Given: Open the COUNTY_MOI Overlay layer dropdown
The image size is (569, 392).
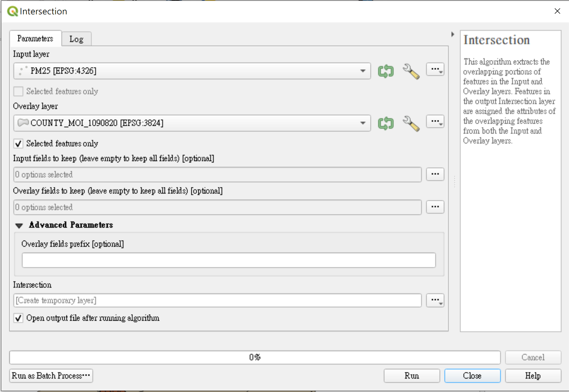Looking at the screenshot, I should coord(192,123).
